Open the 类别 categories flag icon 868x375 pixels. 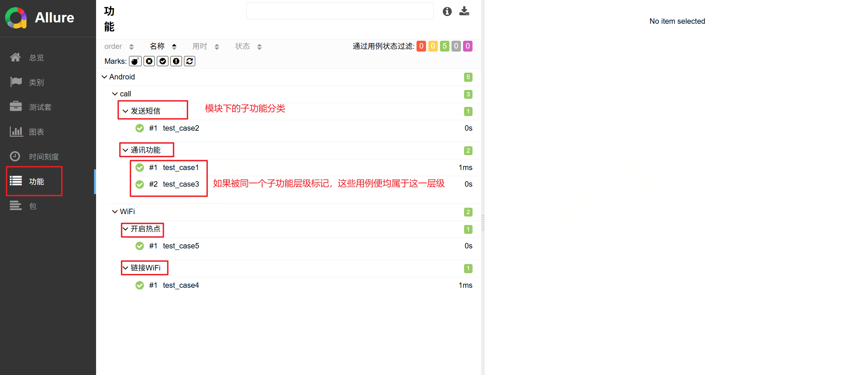16,82
